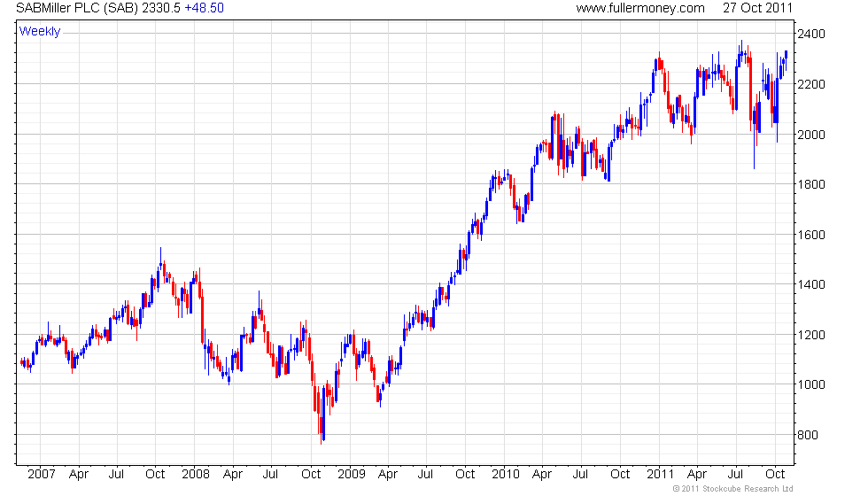
Task: Click the Weekly interval label
Action: [x=39, y=32]
